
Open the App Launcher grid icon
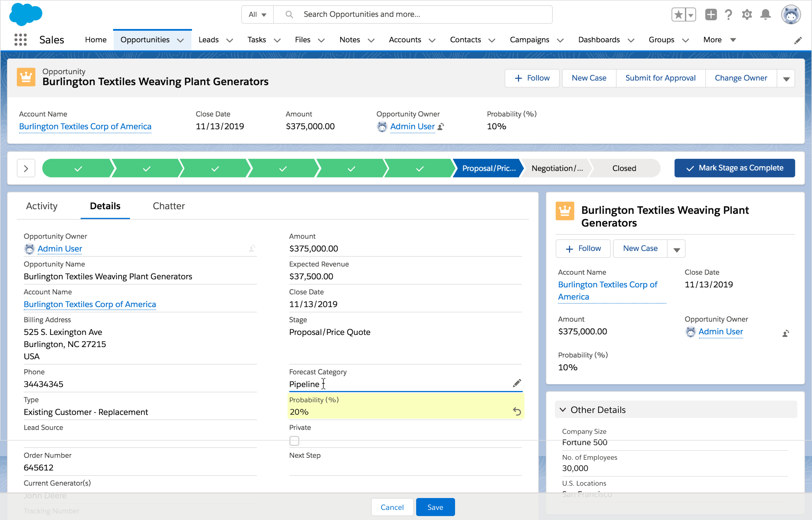pos(20,40)
